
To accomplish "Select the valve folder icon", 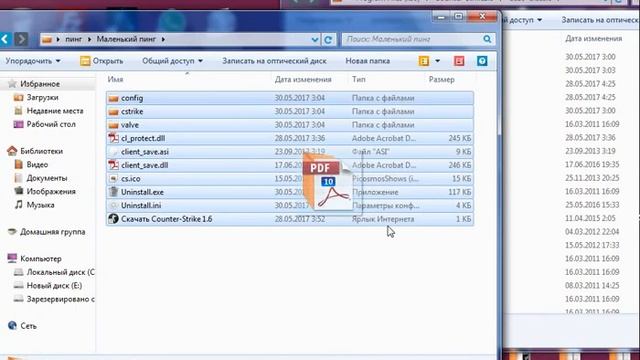I will click(113, 125).
